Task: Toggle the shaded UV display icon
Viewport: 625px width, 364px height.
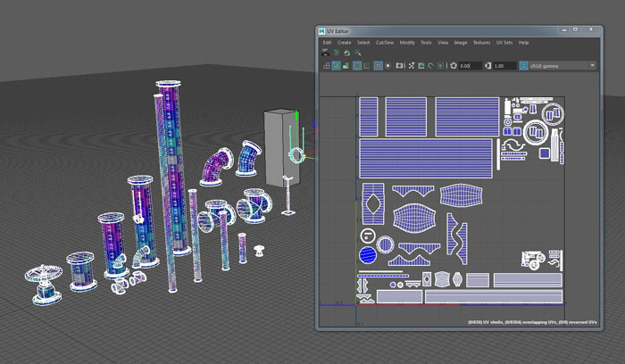Action: (x=337, y=66)
